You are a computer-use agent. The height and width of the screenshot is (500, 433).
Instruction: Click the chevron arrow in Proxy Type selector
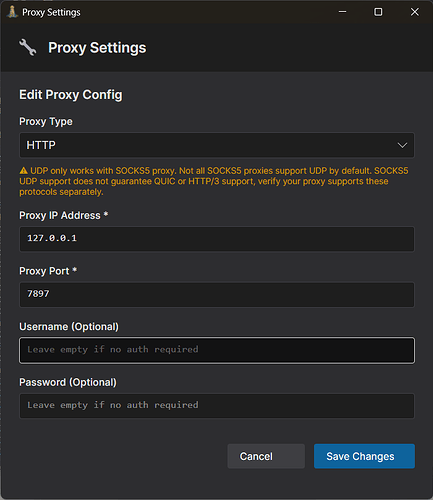(402, 145)
